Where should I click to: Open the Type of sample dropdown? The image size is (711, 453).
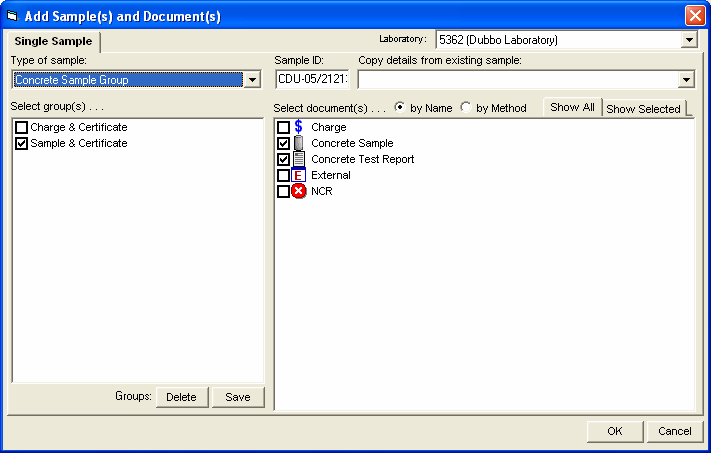253,80
